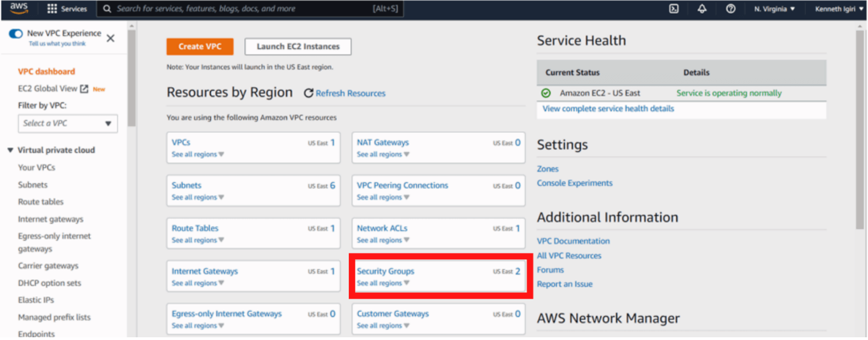
Task: Click the Launch EC2 Instances button
Action: tap(298, 47)
